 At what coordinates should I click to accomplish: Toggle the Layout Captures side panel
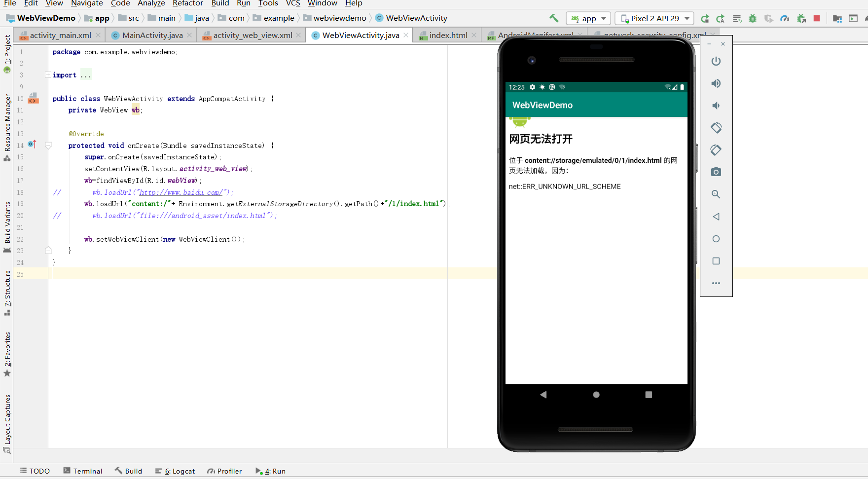click(x=7, y=424)
